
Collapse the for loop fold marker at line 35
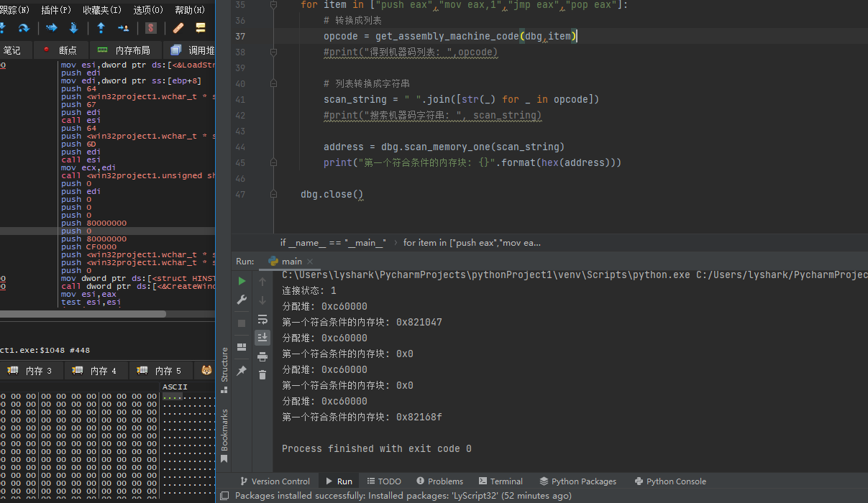[x=274, y=5]
